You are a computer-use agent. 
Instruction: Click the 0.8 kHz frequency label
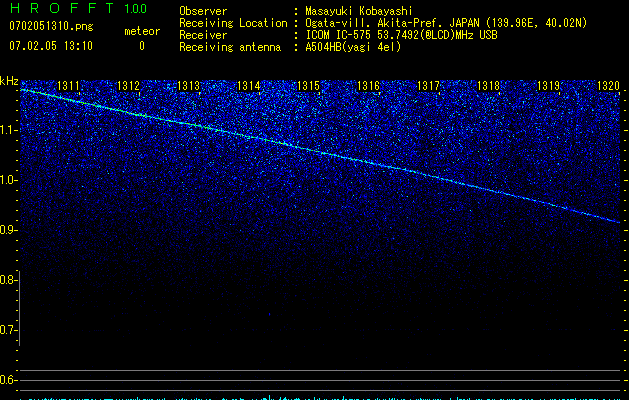coord(8,280)
